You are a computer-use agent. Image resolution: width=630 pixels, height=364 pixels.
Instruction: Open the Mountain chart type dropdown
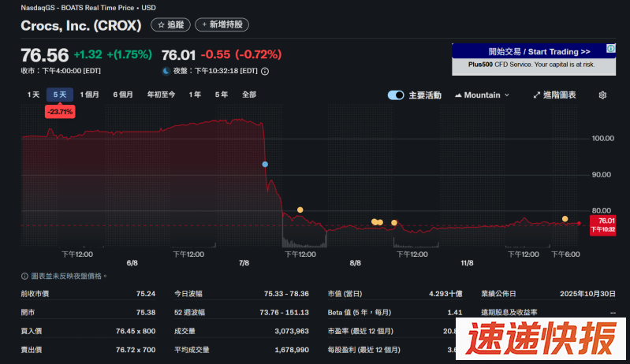pos(482,95)
